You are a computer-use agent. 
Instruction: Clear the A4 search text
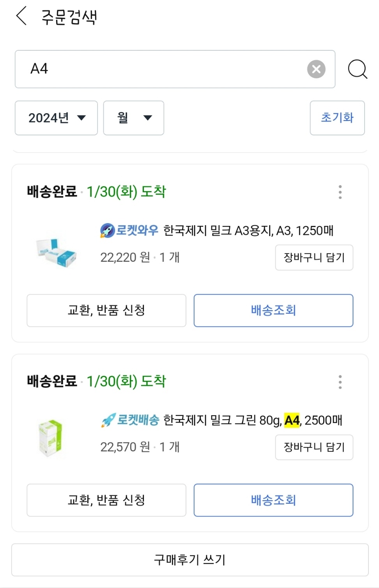tap(316, 69)
